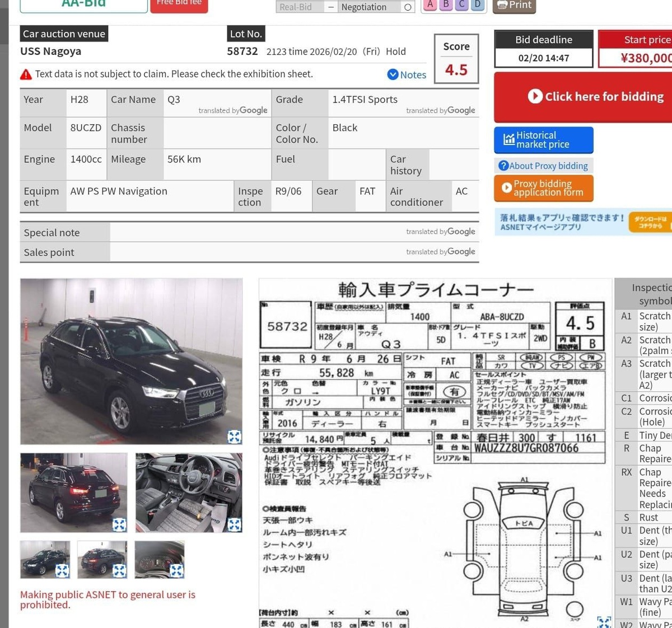672x628 pixels.
Task: Click the A3 inspection symbol row
Action: [643, 374]
